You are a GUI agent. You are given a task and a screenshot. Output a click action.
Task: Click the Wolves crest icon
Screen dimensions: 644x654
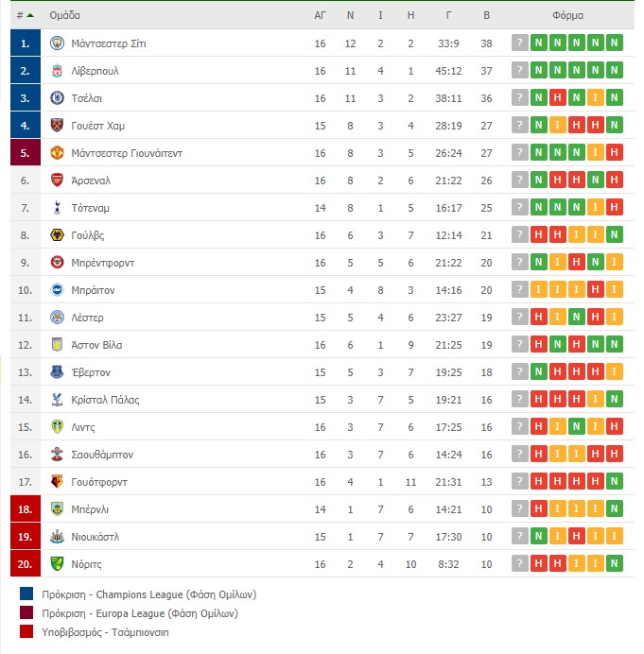click(x=57, y=234)
